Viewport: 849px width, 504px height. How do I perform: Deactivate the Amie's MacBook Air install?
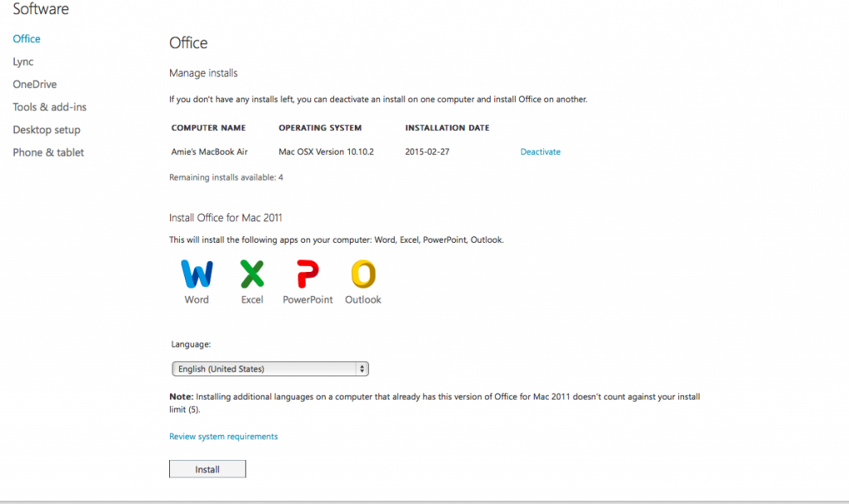tap(541, 153)
